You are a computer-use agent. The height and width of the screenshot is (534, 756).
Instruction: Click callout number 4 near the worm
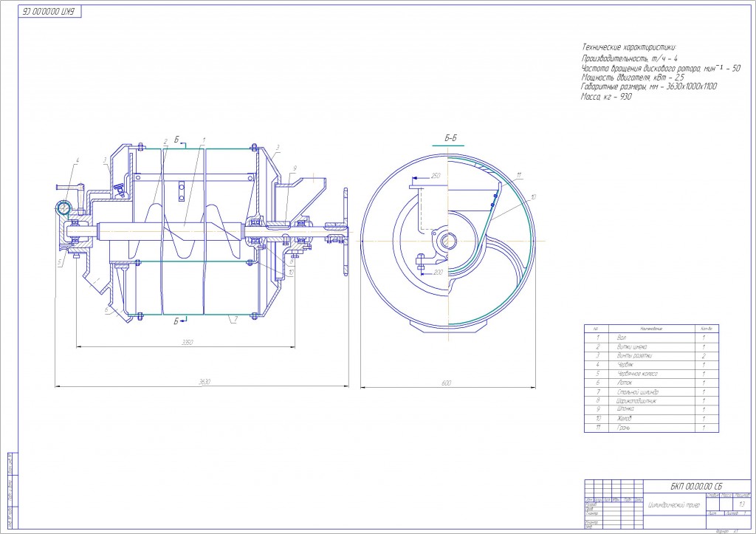pyautogui.click(x=78, y=160)
